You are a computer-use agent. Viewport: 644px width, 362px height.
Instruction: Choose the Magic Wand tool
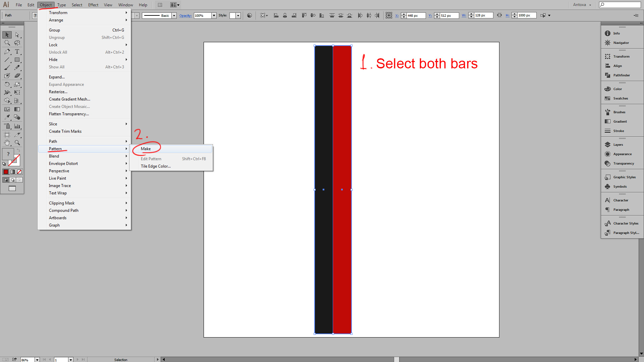(7, 43)
